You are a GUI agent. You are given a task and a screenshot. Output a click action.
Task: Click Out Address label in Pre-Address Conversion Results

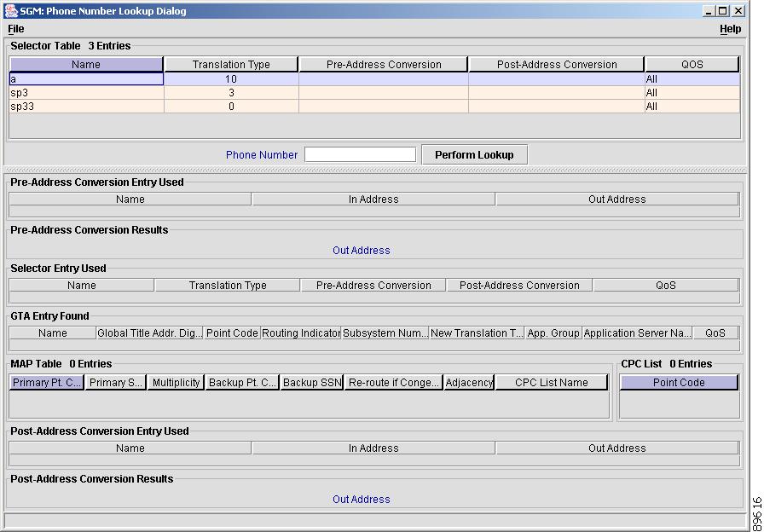[x=361, y=251]
